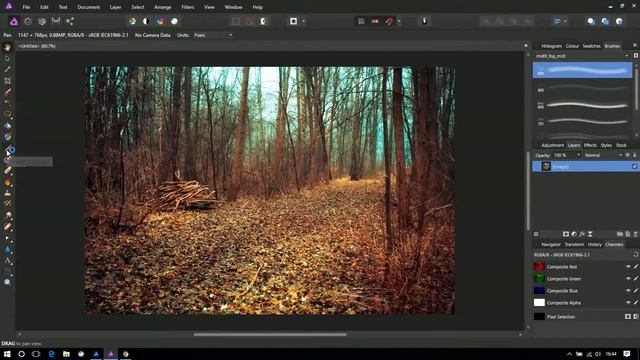This screenshot has height=360, width=640.
Task: Select the View (hand) tool
Action: pyautogui.click(x=7, y=47)
